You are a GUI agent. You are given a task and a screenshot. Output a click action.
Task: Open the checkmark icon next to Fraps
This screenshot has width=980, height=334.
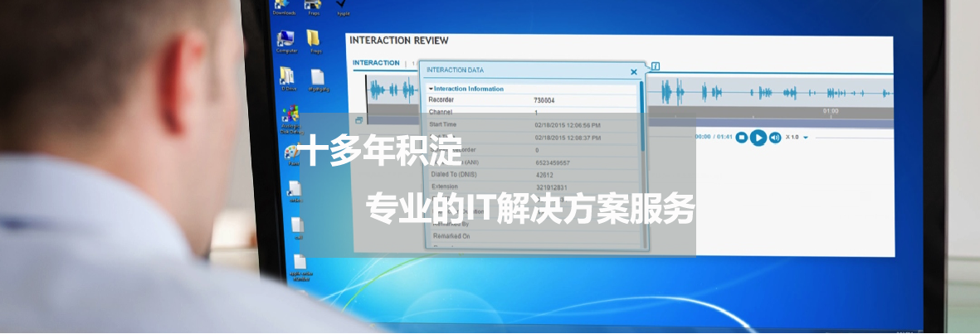pos(343,7)
